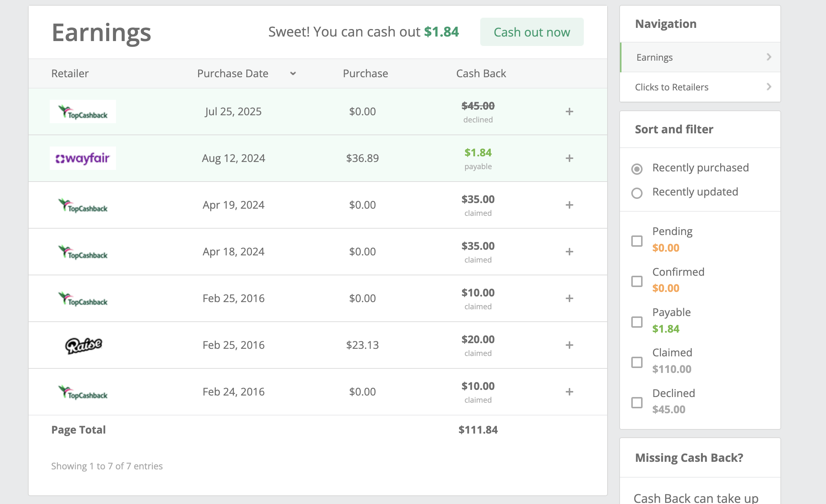Click the Showing 1 to 7 of 7 entries text
Image resolution: width=826 pixels, height=504 pixels.
tap(107, 466)
